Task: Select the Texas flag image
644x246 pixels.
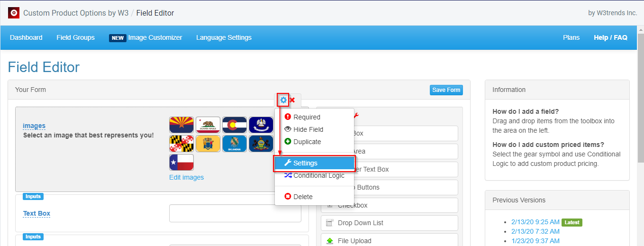Action: pyautogui.click(x=181, y=163)
